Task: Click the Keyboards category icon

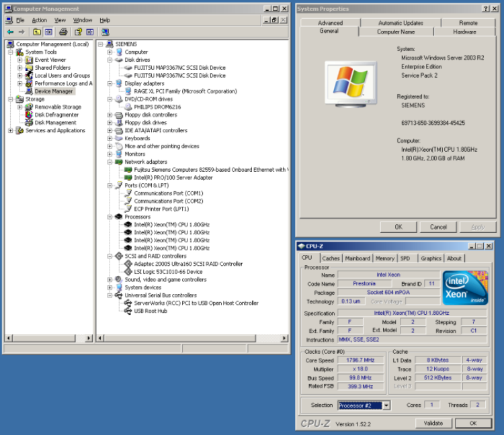Action: point(119,138)
